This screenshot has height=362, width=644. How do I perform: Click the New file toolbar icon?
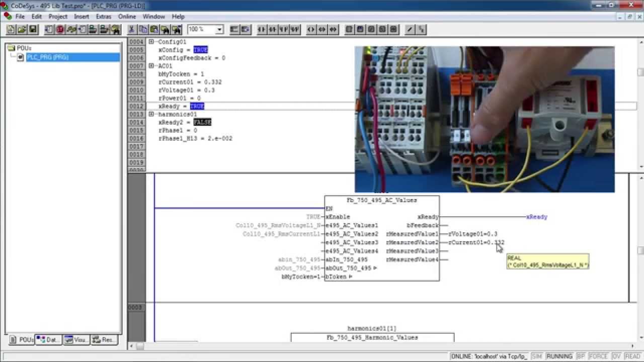[x=11, y=30]
